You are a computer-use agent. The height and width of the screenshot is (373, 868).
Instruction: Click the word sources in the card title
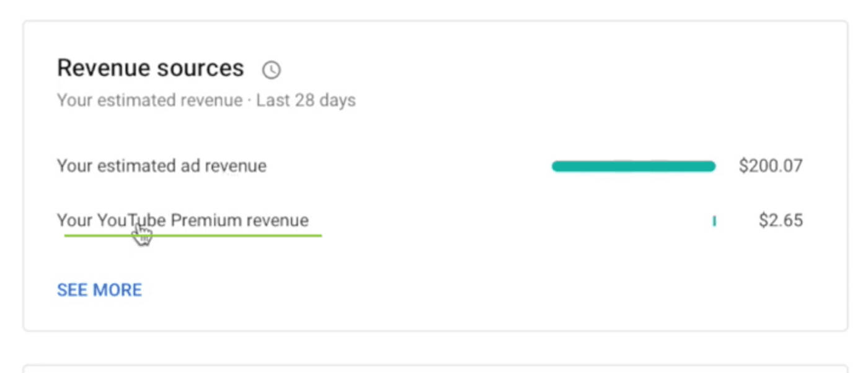[x=200, y=68]
